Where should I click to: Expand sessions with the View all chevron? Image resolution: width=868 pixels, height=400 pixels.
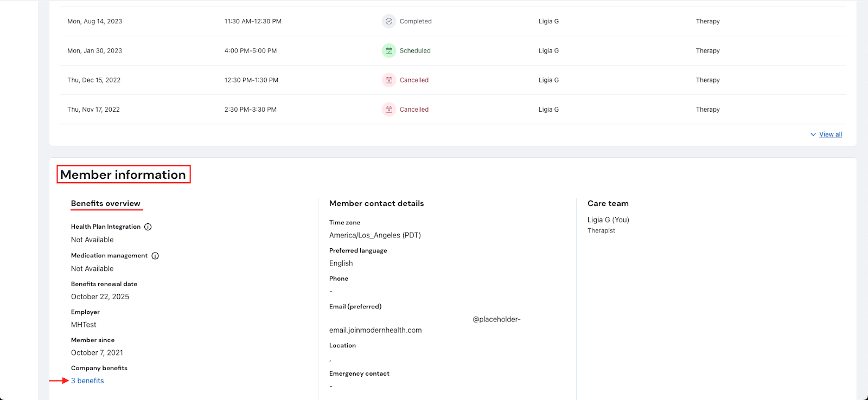click(813, 134)
